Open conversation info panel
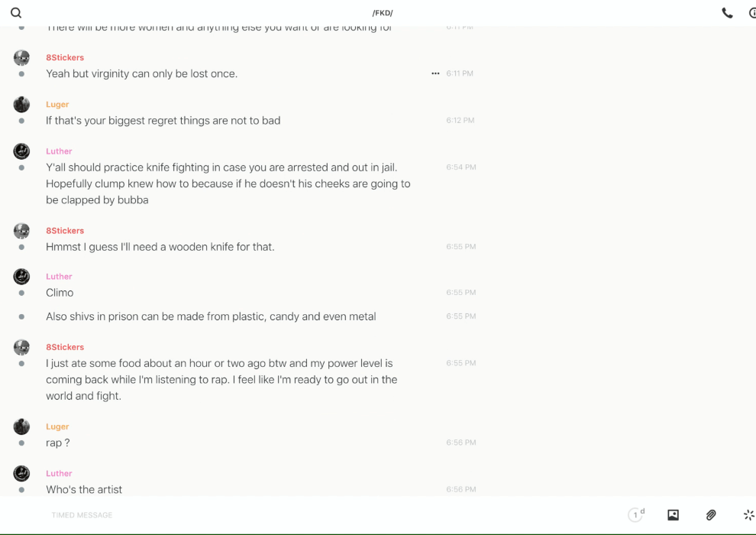Image resolution: width=756 pixels, height=535 pixels. (x=752, y=13)
